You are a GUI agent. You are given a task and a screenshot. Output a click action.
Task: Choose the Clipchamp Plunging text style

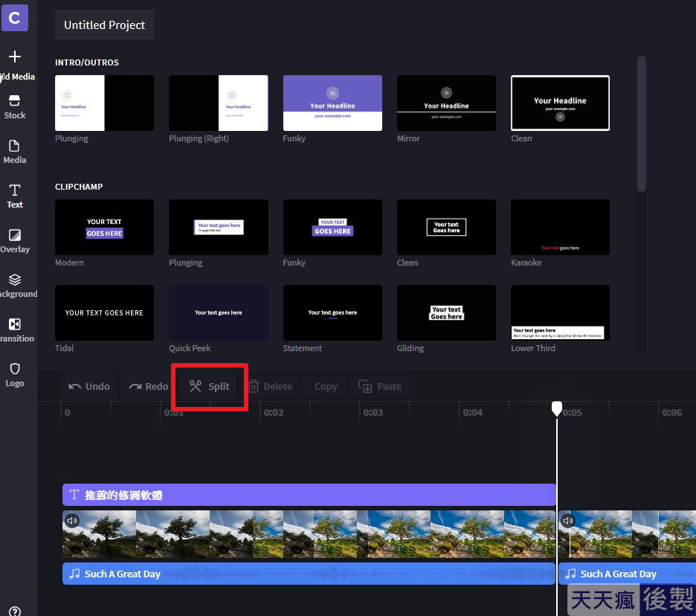(219, 228)
